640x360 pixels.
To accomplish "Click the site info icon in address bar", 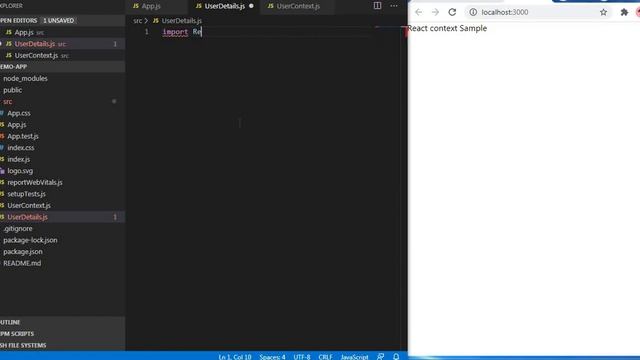I will point(473,12).
